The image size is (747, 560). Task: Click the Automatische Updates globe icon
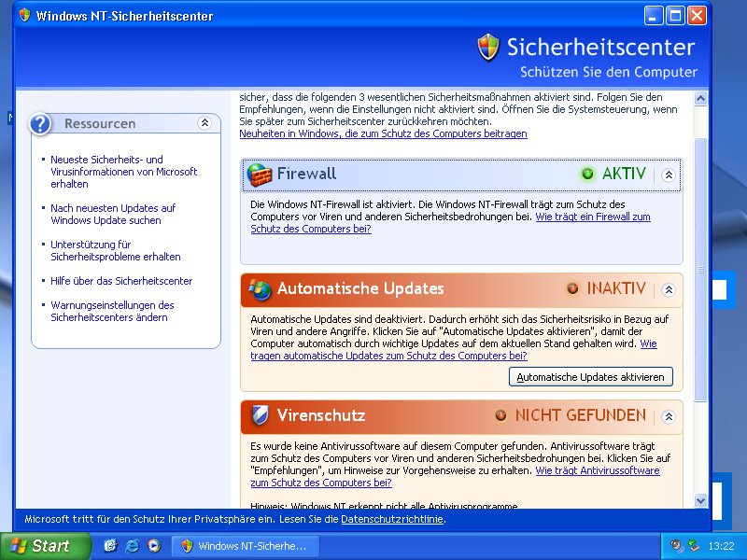260,289
